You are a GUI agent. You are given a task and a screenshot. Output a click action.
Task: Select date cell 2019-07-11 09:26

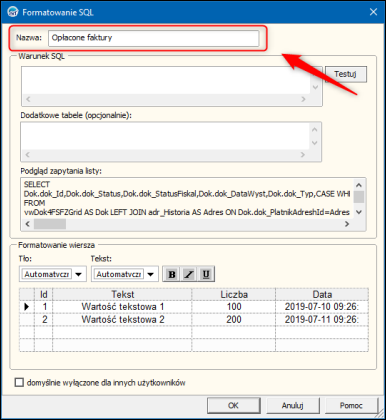coord(322,320)
